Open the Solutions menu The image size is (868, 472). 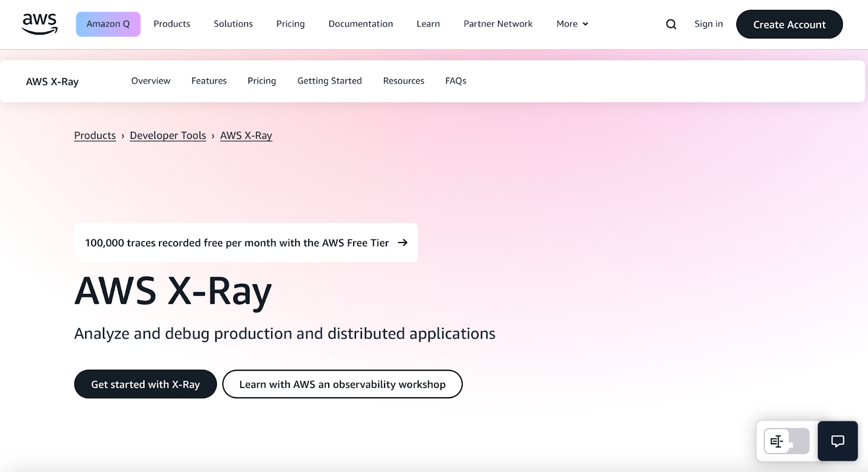point(233,24)
